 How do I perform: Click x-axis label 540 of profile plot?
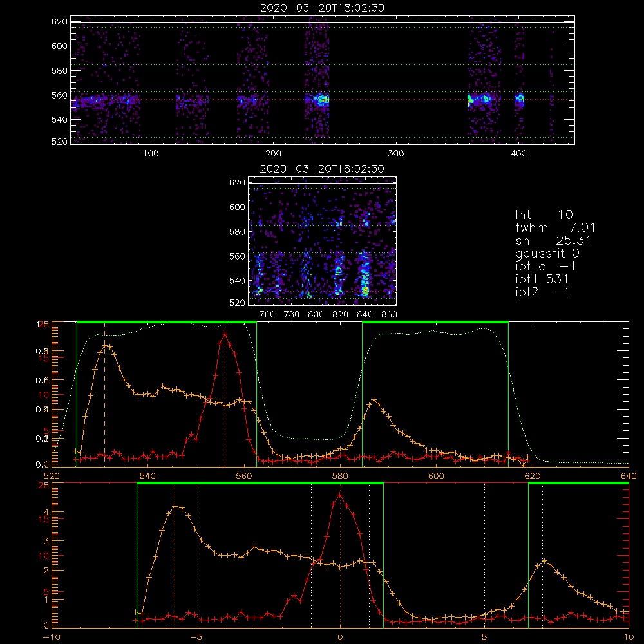148,476
